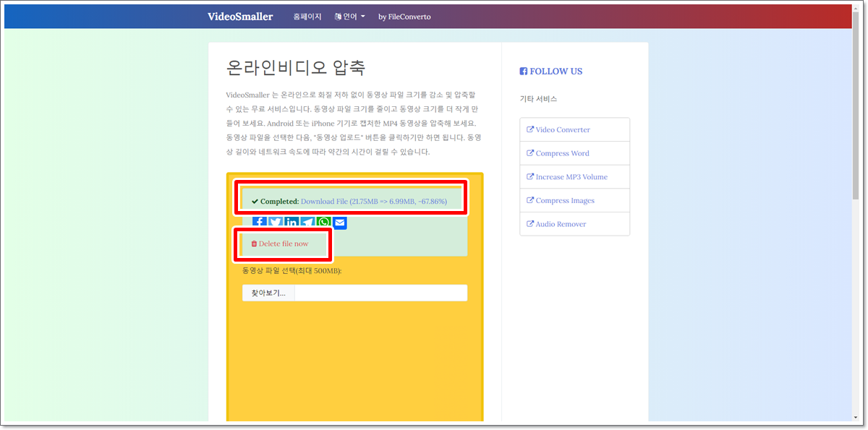This screenshot has width=868, height=430.
Task: Click the file name input field
Action: [381, 293]
